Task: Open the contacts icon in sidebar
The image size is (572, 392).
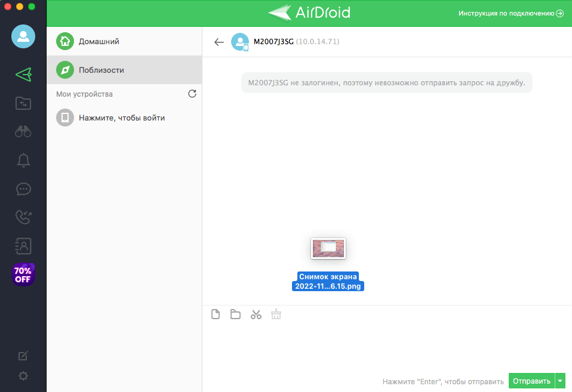Action: [23, 246]
